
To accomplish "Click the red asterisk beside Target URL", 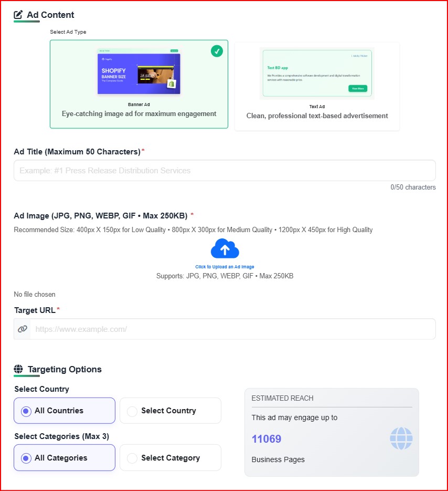I will pyautogui.click(x=58, y=308).
